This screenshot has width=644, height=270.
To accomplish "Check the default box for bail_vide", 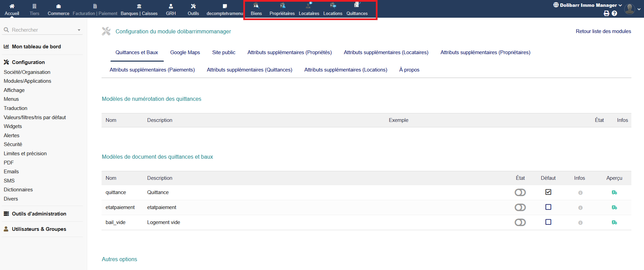I will (548, 222).
